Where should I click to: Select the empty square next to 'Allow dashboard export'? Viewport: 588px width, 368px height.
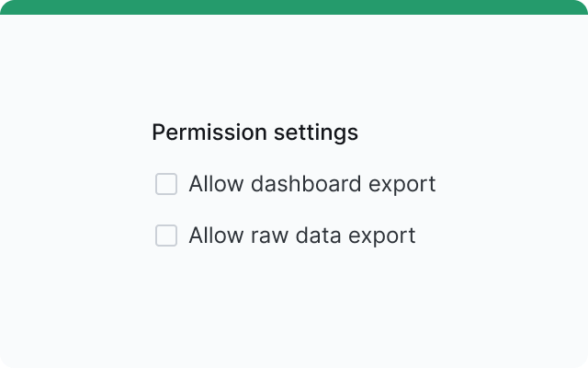166,185
